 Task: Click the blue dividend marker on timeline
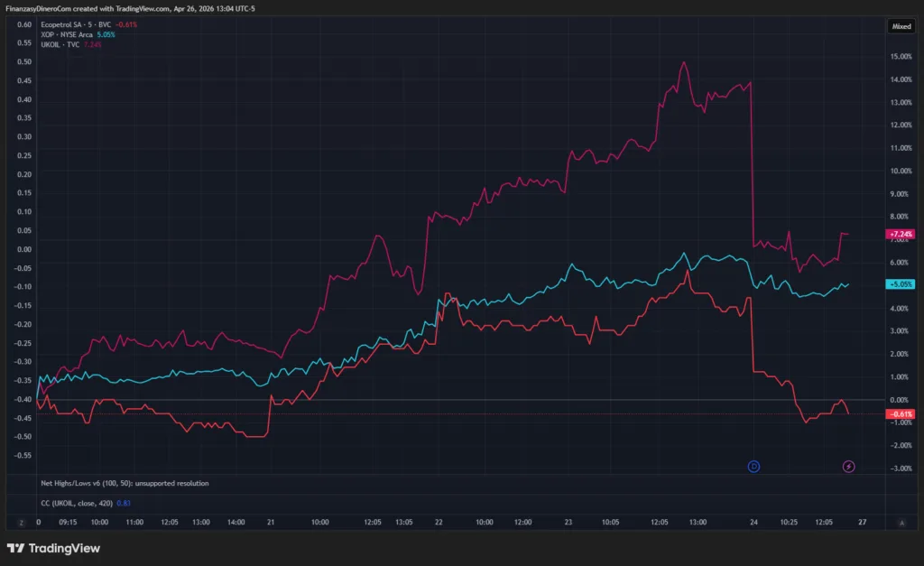tap(754, 466)
